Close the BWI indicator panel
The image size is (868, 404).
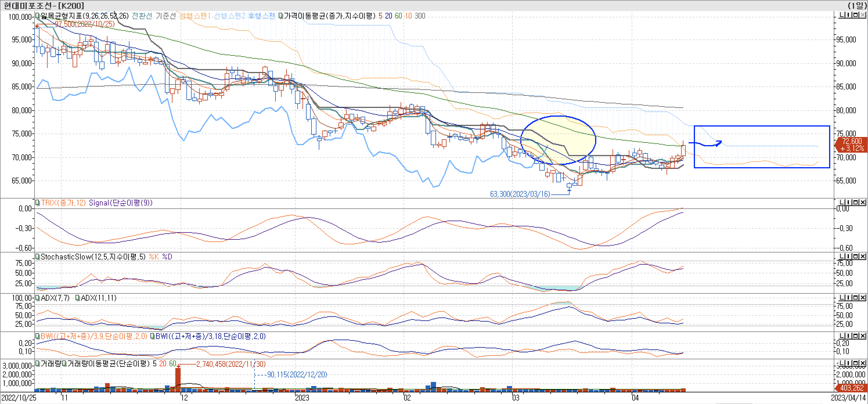point(863,336)
